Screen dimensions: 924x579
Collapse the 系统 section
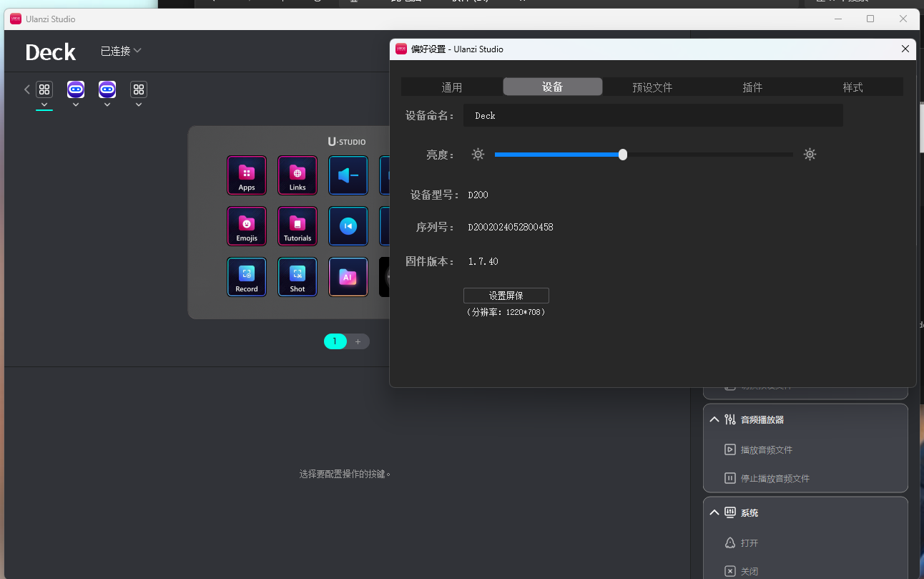pos(714,512)
